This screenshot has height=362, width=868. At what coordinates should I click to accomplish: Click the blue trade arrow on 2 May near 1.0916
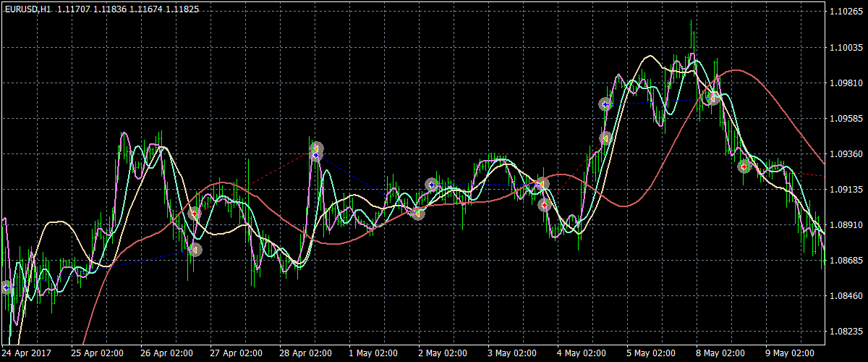(x=432, y=185)
